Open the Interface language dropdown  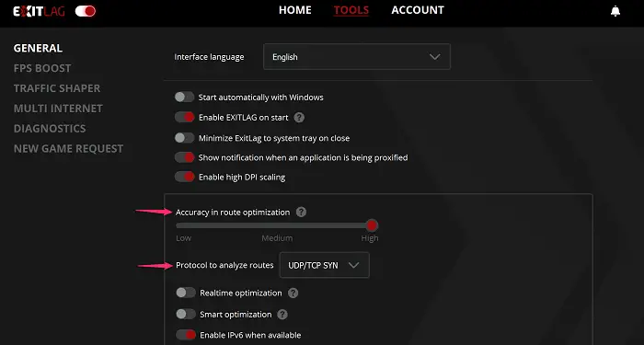[357, 57]
